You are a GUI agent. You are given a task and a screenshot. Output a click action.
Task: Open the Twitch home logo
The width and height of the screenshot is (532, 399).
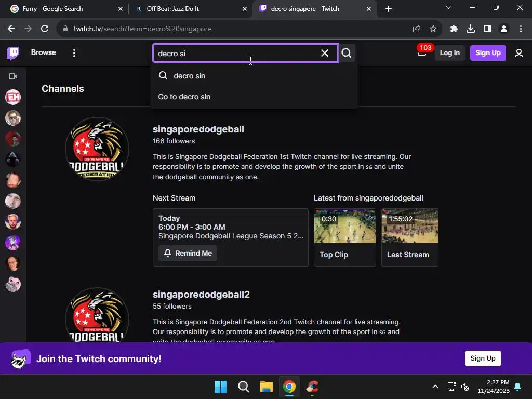pos(13,54)
